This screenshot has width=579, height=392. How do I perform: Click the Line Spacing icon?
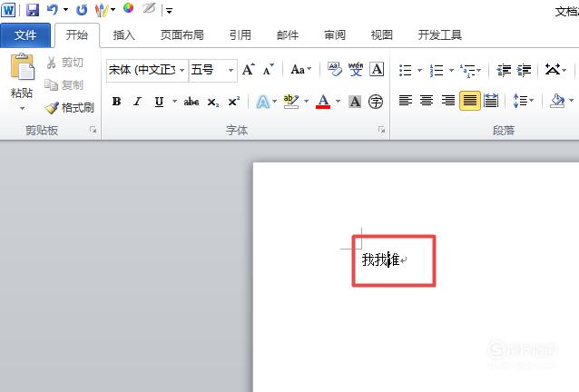coord(520,101)
